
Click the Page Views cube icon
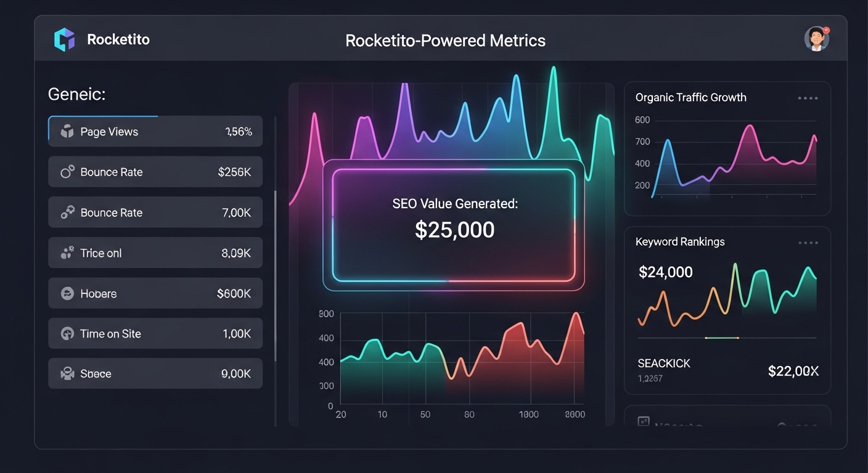[67, 131]
